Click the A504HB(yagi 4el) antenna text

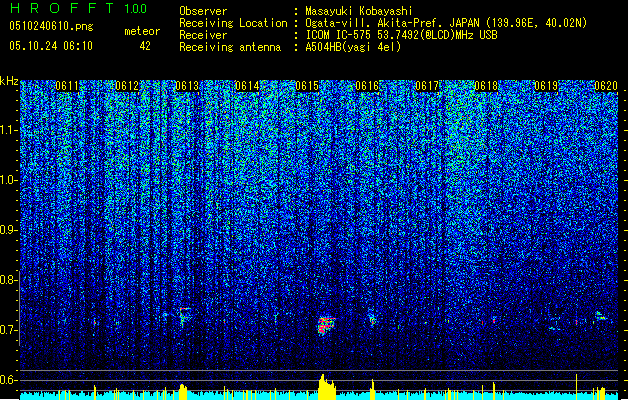point(353,47)
